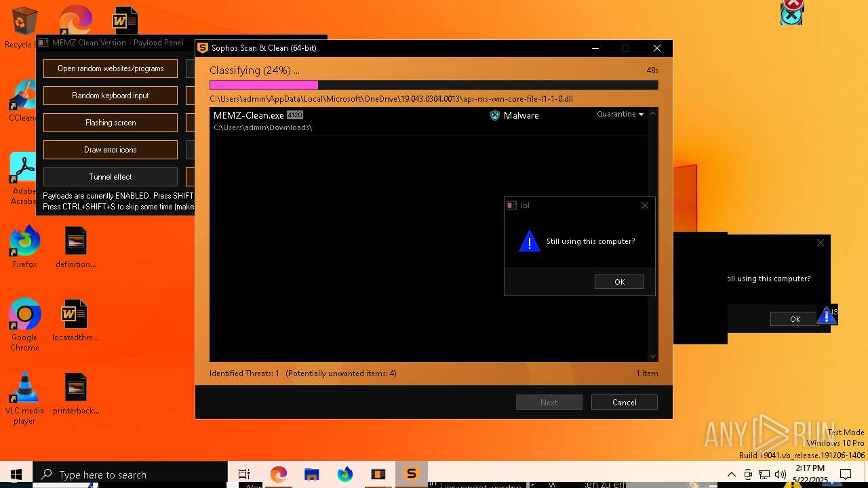Viewport: 868px width, 488px height.
Task: Click the blue warning icon in the lol dialog
Action: 529,241
